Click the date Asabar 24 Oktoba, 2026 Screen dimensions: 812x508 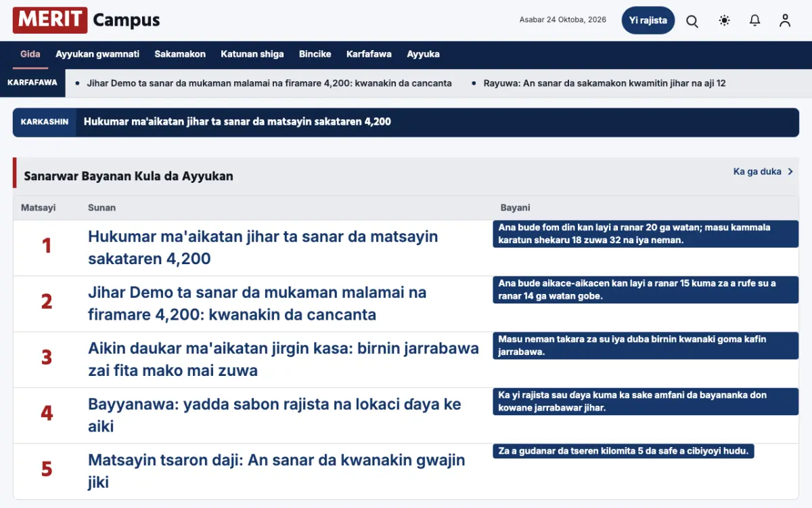pyautogui.click(x=563, y=20)
